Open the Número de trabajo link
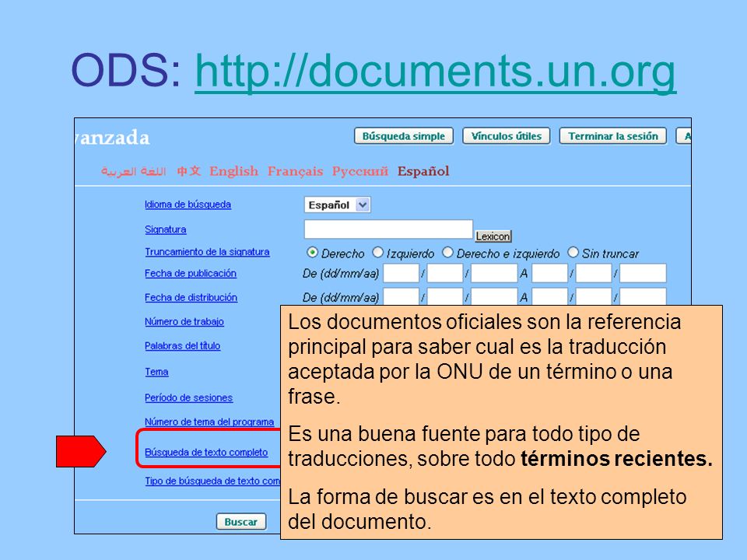 click(184, 322)
